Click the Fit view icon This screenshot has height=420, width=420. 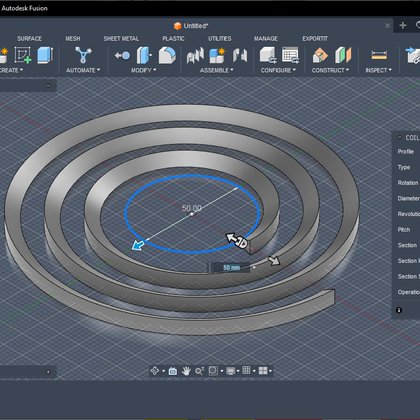(x=213, y=371)
